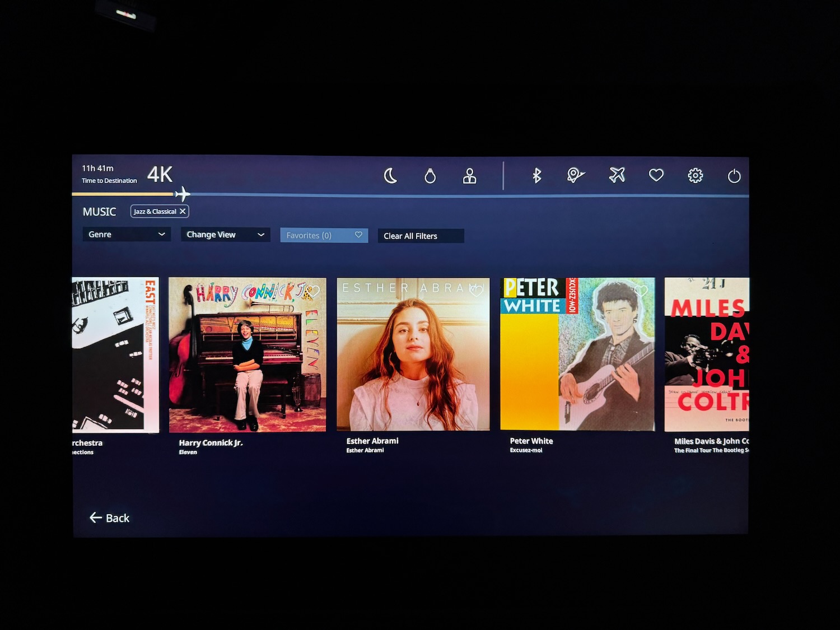Enable the Favorites (0) filter

point(324,235)
